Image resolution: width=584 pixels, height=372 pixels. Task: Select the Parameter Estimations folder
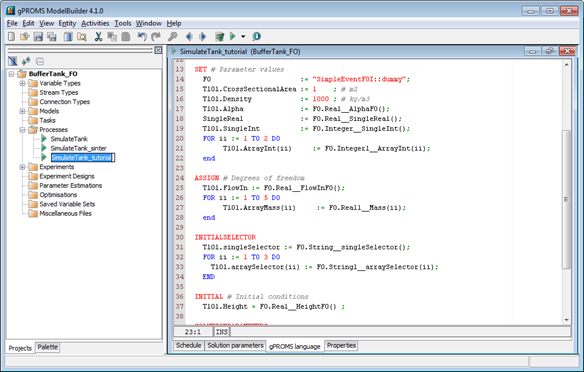point(70,185)
